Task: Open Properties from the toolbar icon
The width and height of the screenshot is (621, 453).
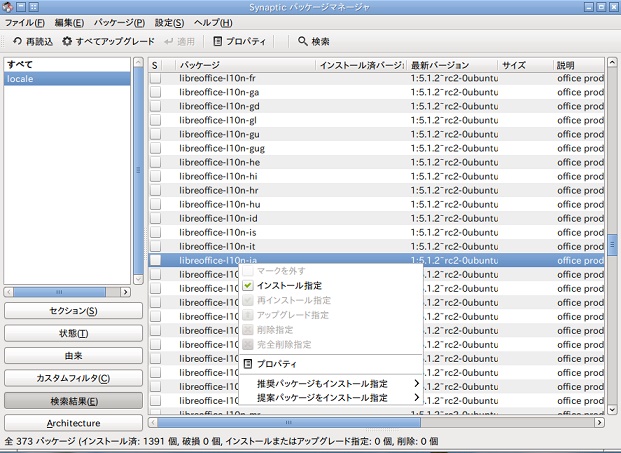Action: pyautogui.click(x=217, y=41)
